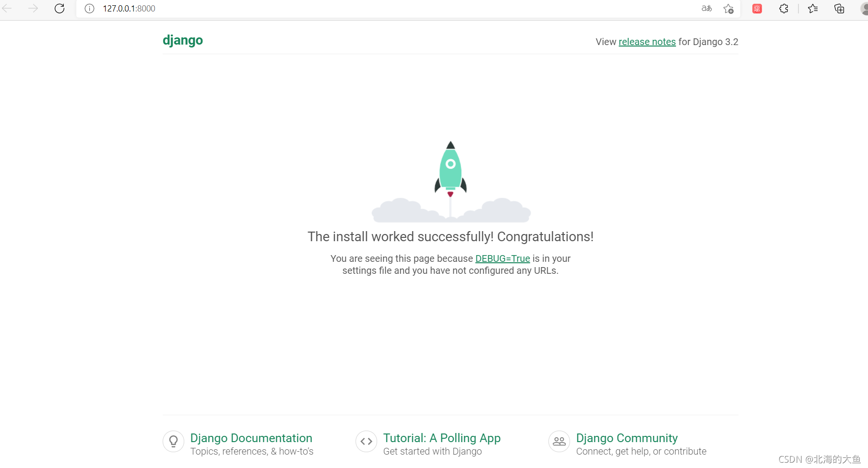This screenshot has height=468, width=868.
Task: Open the Collections icon
Action: (x=839, y=9)
